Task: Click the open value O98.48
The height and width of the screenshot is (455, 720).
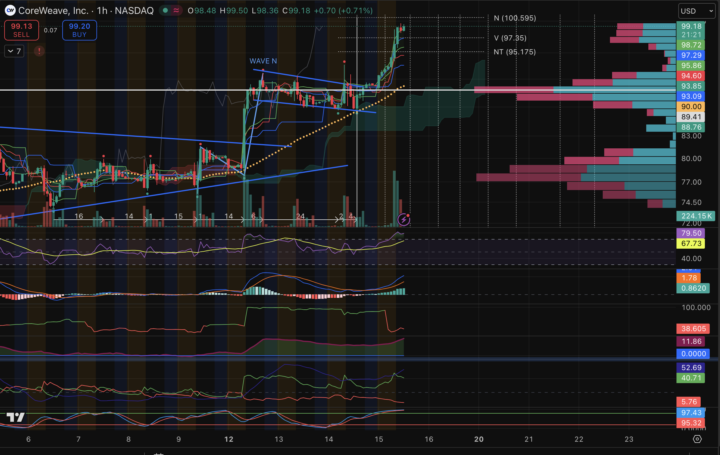Action: click(x=202, y=10)
